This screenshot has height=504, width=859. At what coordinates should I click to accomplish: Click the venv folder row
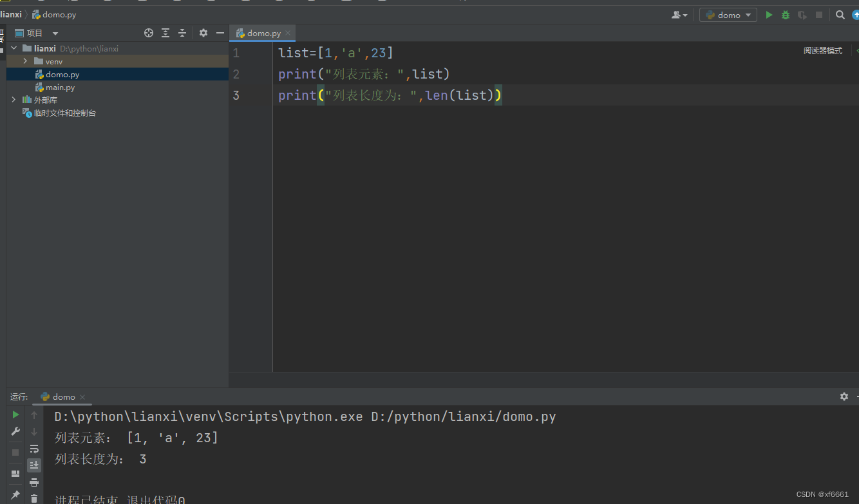[117, 61]
